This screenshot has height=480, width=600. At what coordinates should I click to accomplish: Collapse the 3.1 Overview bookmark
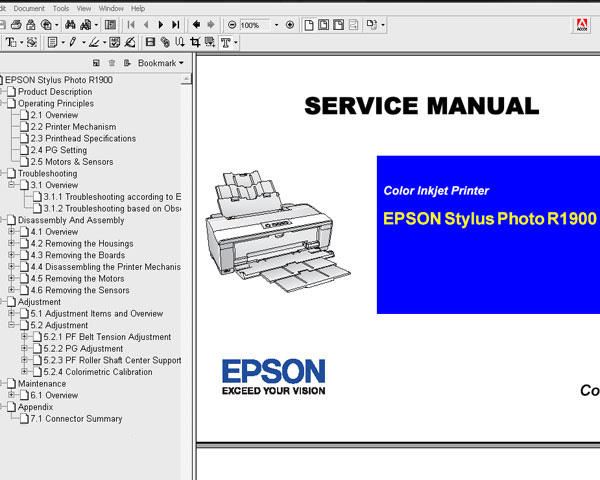(x=11, y=185)
